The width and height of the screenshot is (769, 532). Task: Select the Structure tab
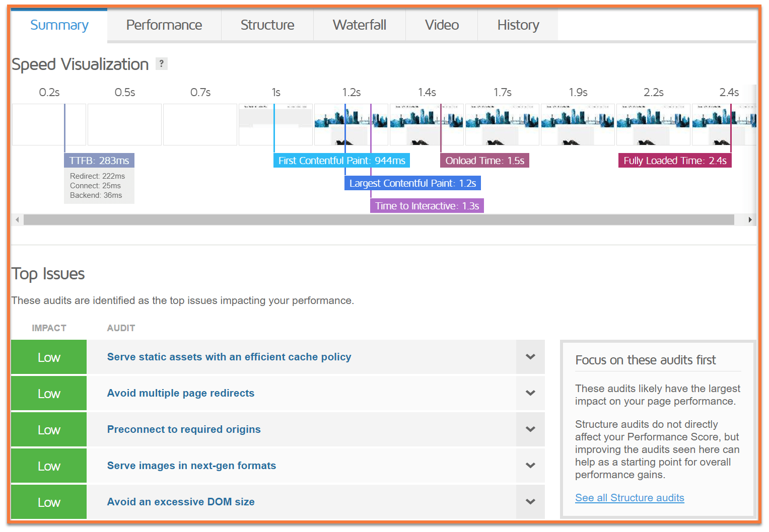(267, 25)
